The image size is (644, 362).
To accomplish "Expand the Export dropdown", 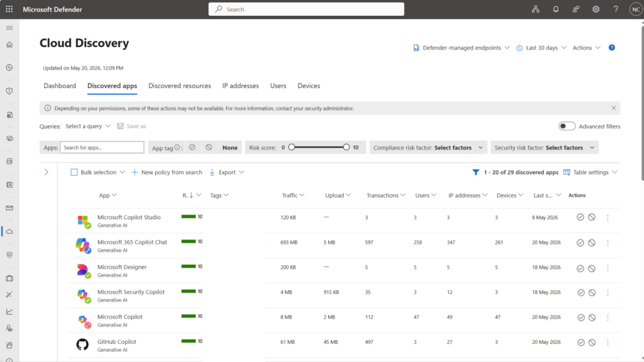I will click(x=226, y=172).
